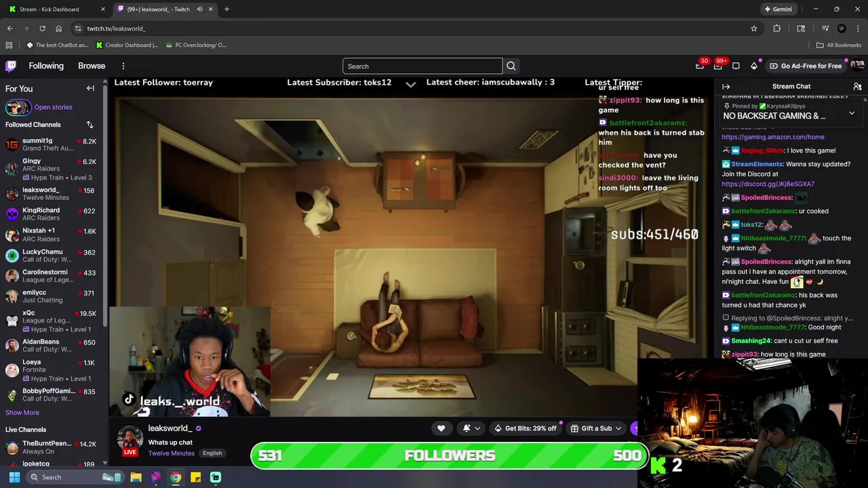Open The best ChatBot bookmark

57,45
